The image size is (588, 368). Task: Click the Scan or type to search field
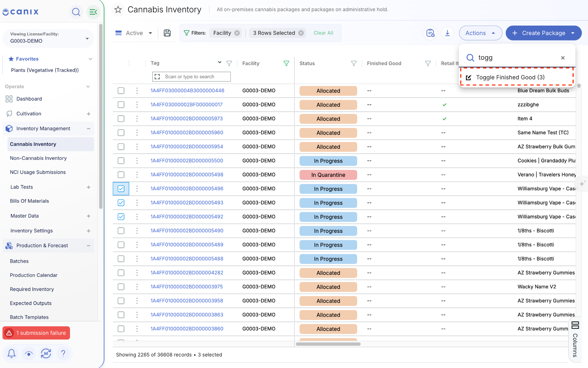coord(191,77)
